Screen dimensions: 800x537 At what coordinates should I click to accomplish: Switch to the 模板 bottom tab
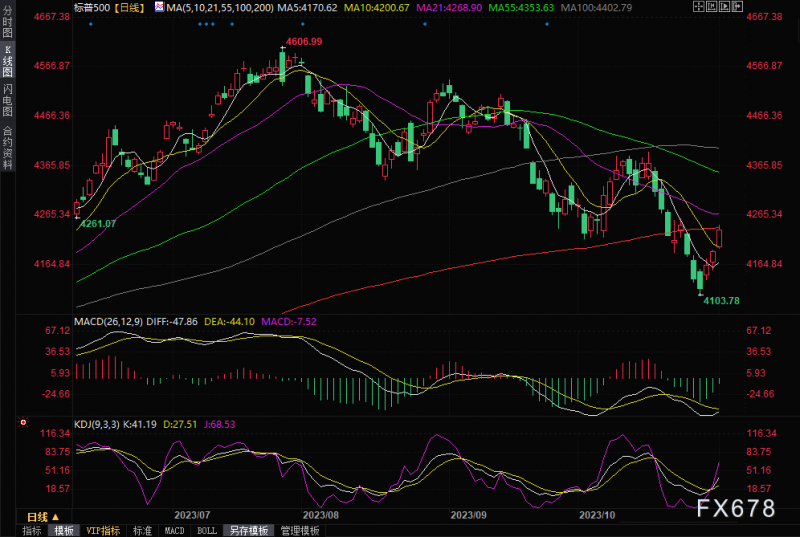pos(64,530)
